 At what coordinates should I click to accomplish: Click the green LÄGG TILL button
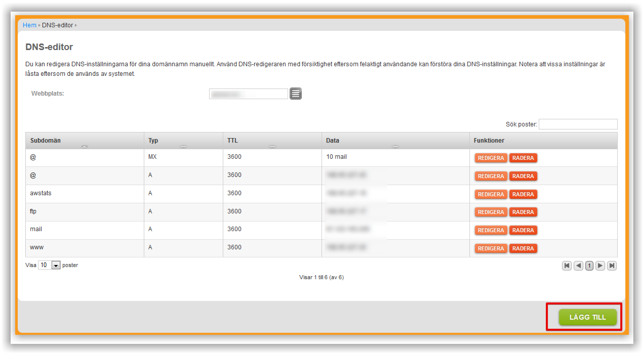click(x=587, y=317)
